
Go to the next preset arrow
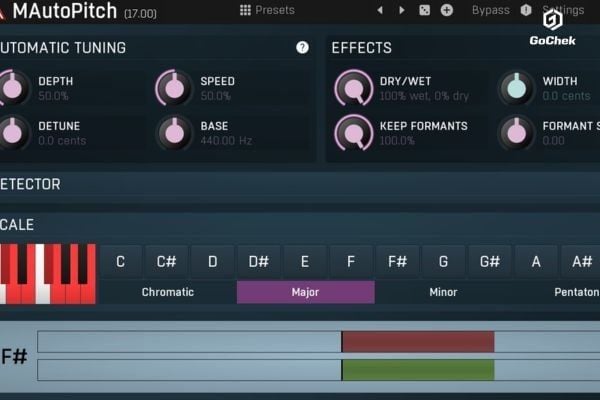click(x=402, y=10)
